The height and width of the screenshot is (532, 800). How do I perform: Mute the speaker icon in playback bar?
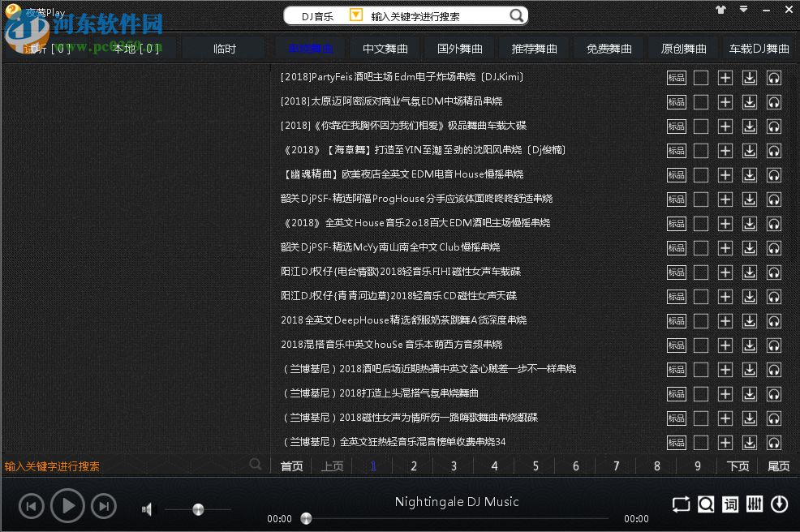[x=147, y=508]
